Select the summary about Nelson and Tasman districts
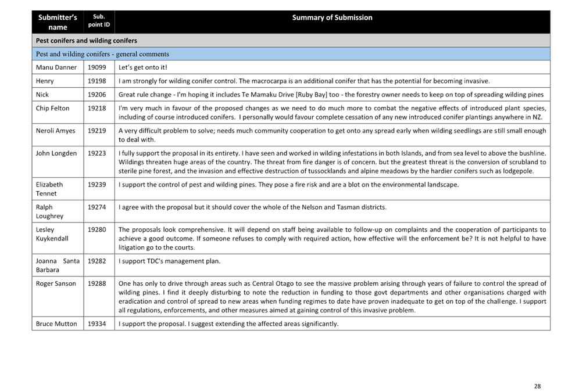572x392 pixels. click(x=252, y=207)
